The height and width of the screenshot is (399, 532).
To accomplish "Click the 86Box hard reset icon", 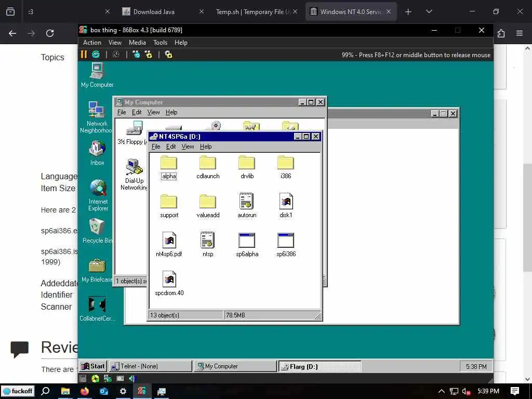I will [x=96, y=54].
